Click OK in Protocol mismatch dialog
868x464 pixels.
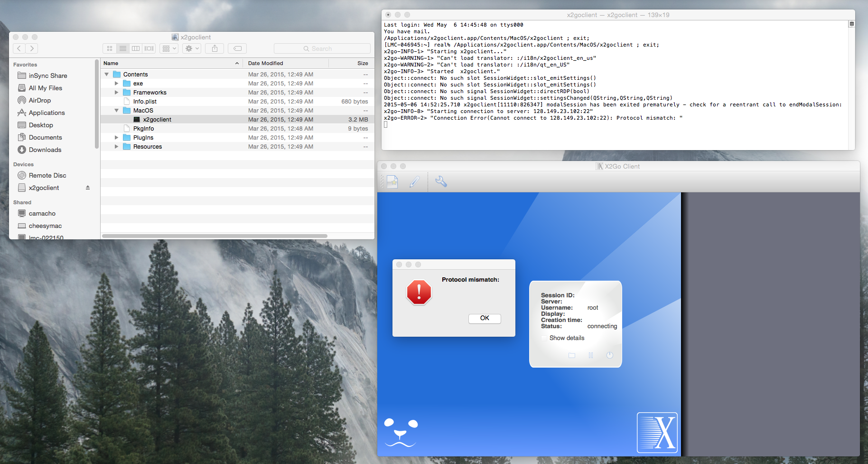tap(485, 318)
